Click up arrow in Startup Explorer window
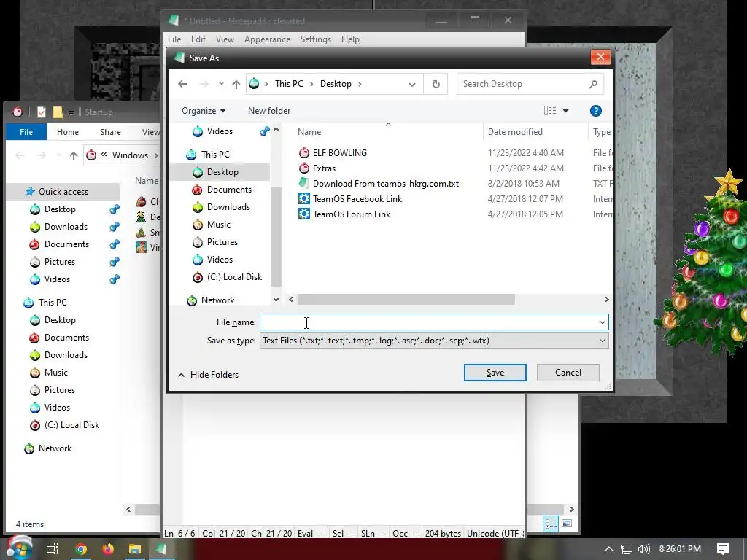This screenshot has height=560, width=747. pyautogui.click(x=74, y=156)
